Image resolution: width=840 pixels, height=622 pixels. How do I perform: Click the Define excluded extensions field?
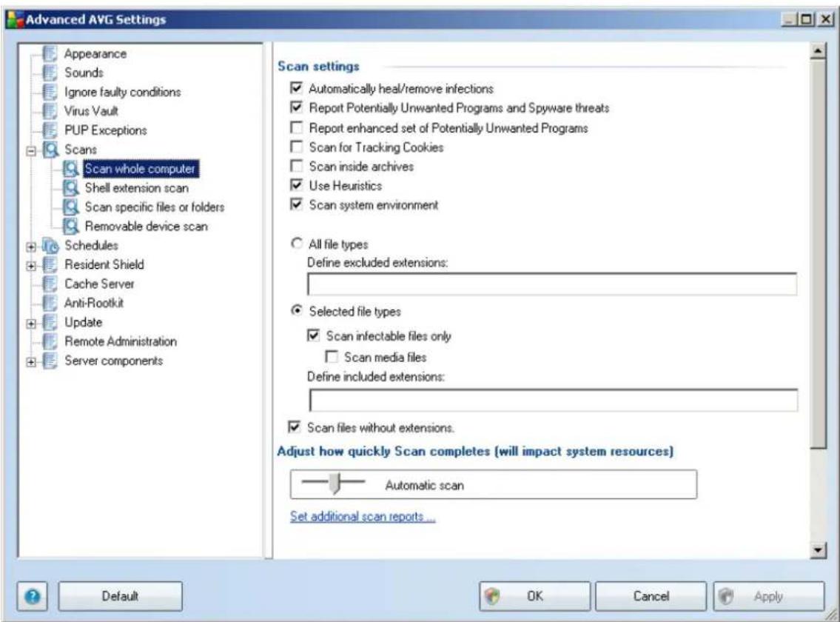(552, 284)
